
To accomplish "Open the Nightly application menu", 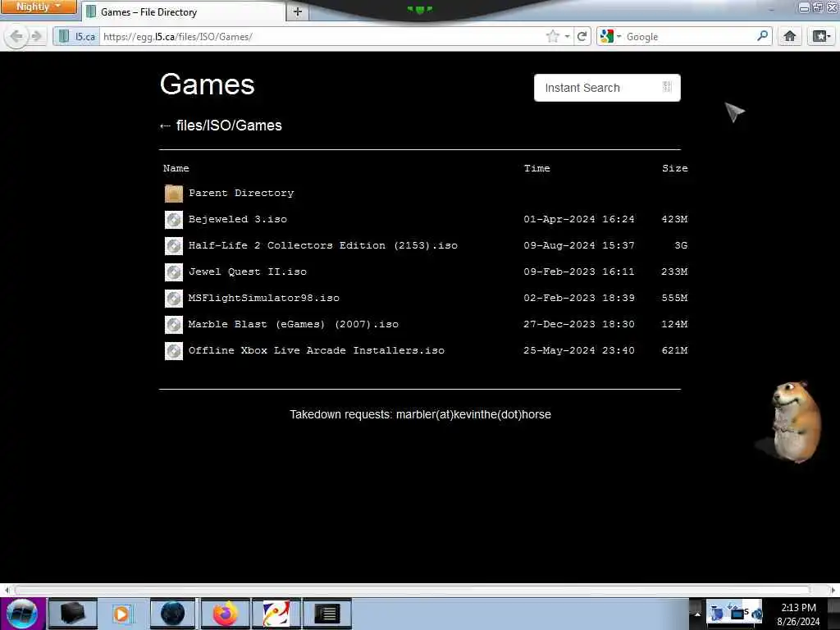I will pyautogui.click(x=39, y=7).
